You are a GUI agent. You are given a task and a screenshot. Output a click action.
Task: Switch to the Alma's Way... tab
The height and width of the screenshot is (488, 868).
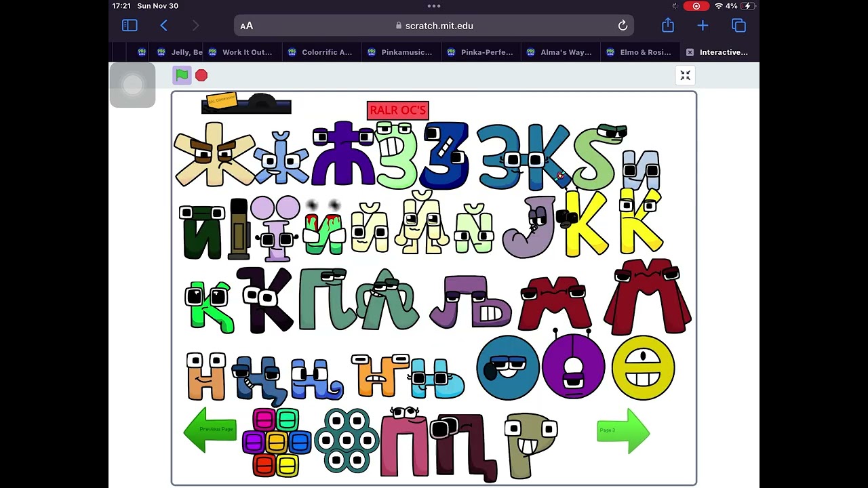click(x=559, y=52)
